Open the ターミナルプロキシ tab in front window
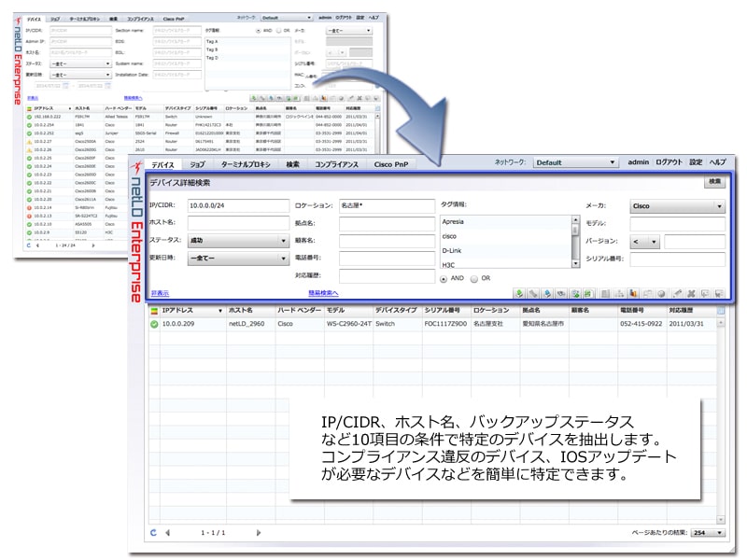Image resolution: width=747 pixels, height=560 pixels. point(246,165)
